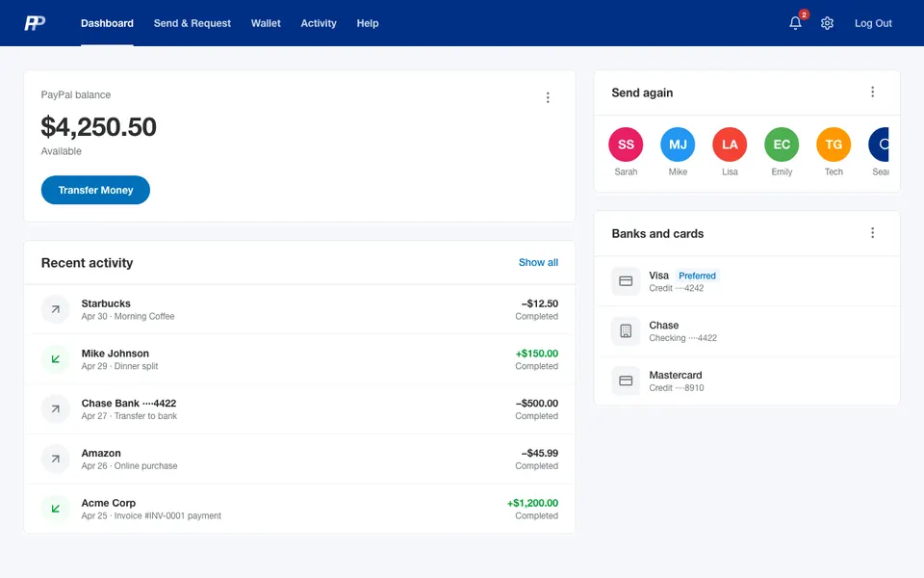Open PayPal balance more options menu

coord(548,97)
